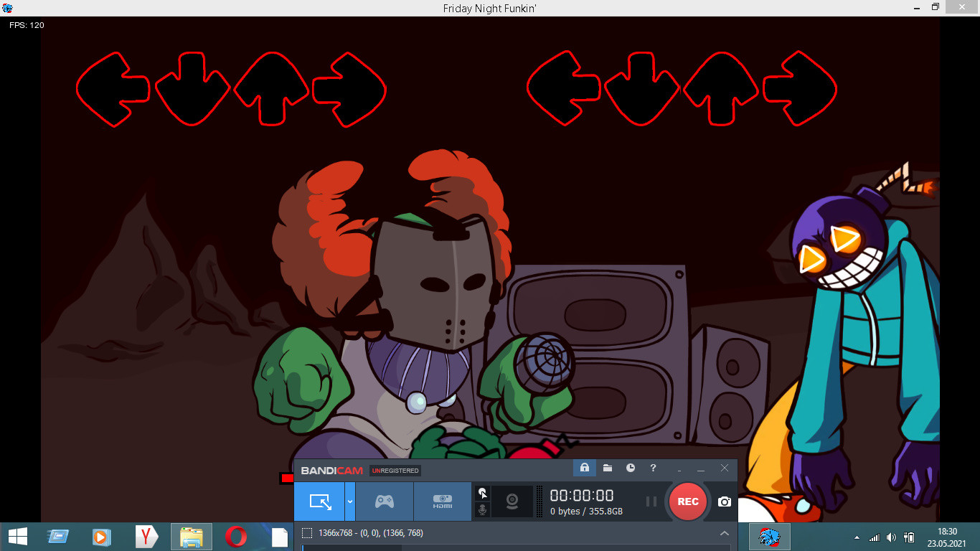Screen dimensions: 980x551
Task: Toggle the webcam overlay in Bandicam
Action: point(512,501)
